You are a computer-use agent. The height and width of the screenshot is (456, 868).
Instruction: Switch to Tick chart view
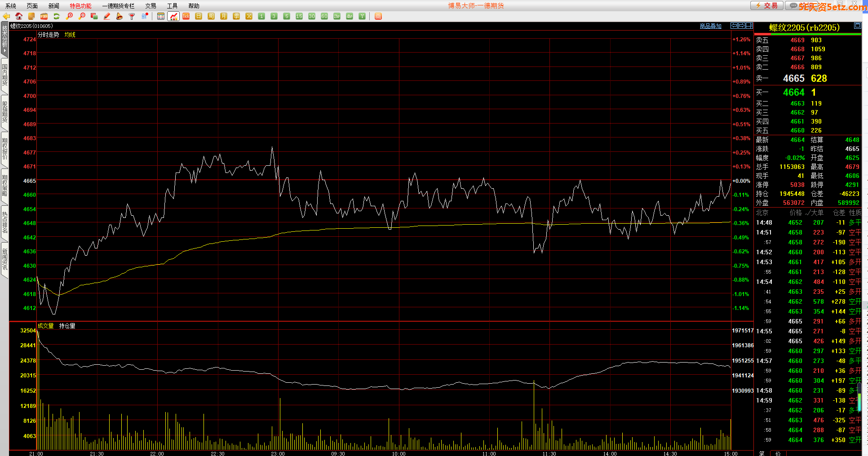pyautogui.click(x=186, y=16)
